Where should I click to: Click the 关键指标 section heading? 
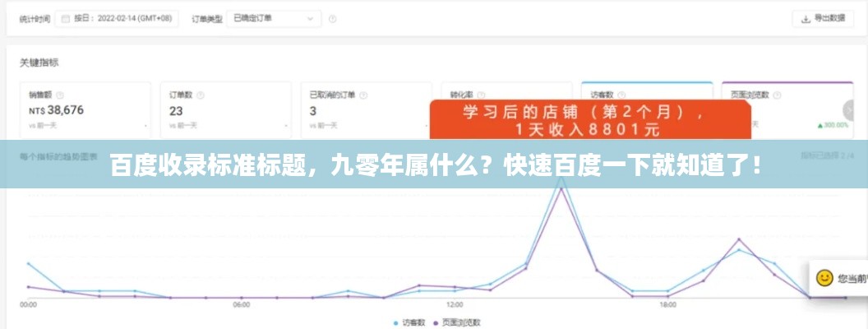pos(39,63)
